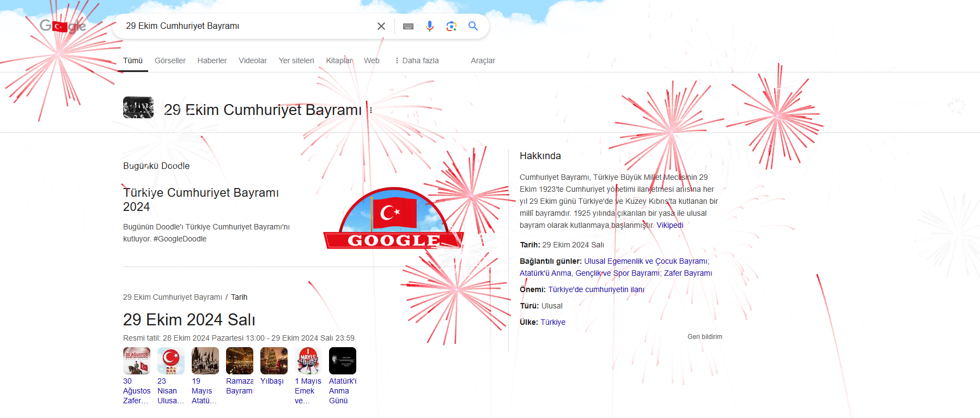
Task: Open the Atatürk'ü Anma Günü thumbnail
Action: point(343,361)
